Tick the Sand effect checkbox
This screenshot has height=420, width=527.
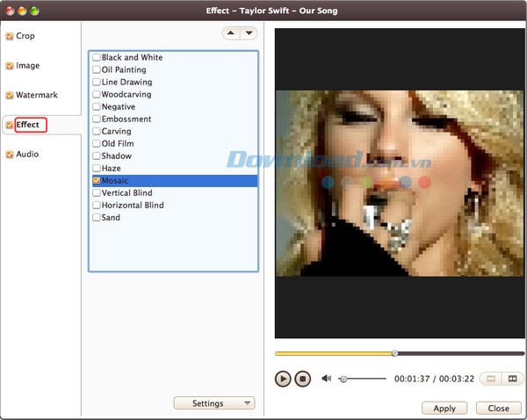coord(97,218)
